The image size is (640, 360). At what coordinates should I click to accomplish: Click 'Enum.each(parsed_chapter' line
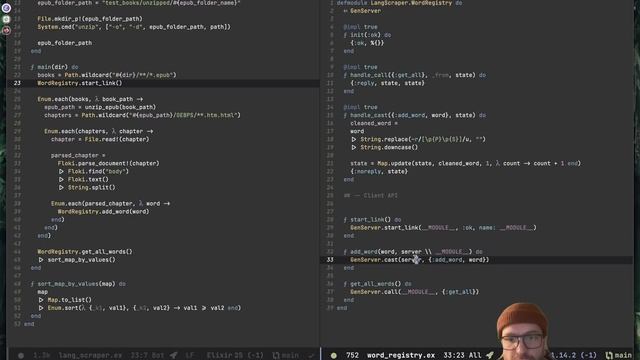coord(110,203)
